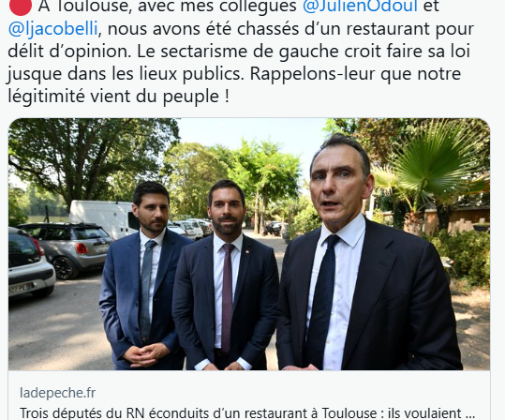Click the ladepeche.fr source domain
The width and height of the screenshot is (505, 420).
pos(58,393)
